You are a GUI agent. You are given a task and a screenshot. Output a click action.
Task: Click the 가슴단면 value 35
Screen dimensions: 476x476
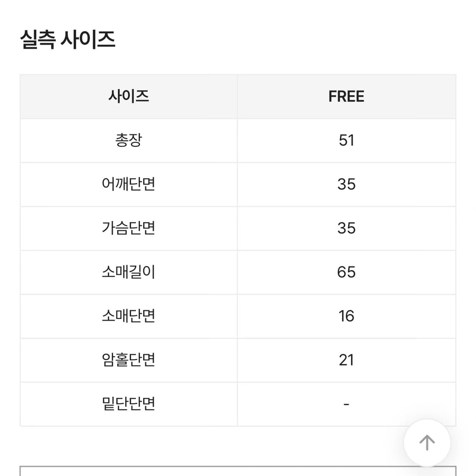pyautogui.click(x=347, y=228)
